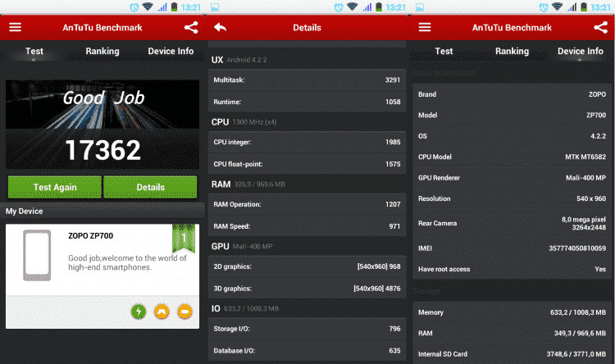
Task: Tap Internal SD Card row
Action: pos(512,354)
